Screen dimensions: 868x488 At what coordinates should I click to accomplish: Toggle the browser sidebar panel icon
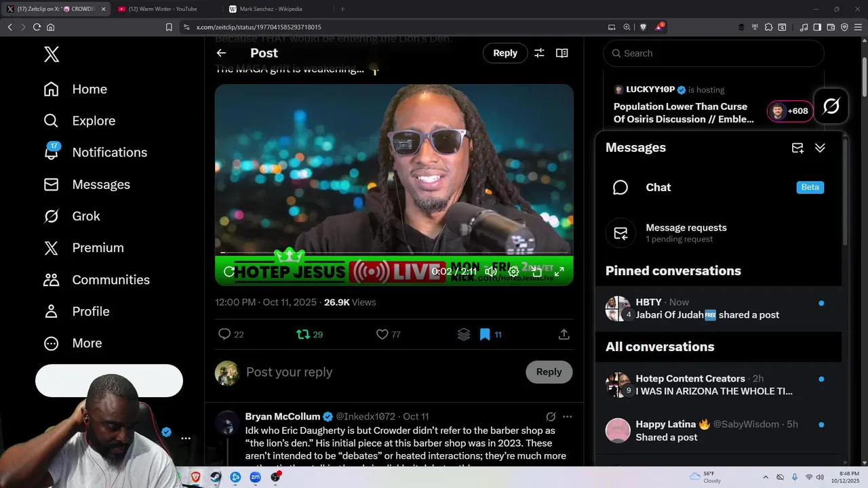[817, 27]
